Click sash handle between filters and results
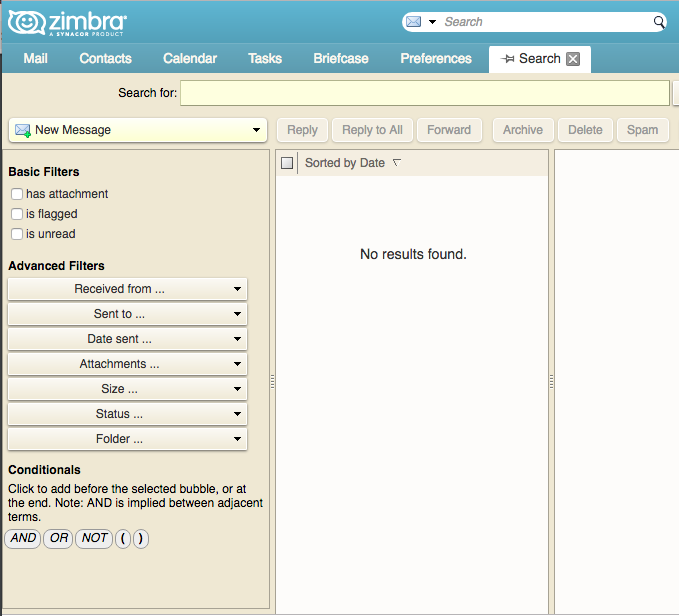 point(272,381)
